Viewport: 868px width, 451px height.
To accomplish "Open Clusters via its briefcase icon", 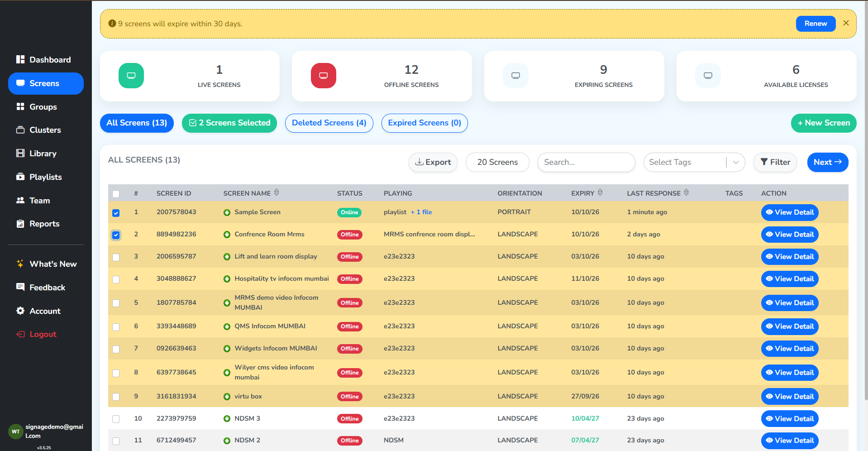I will tap(20, 130).
